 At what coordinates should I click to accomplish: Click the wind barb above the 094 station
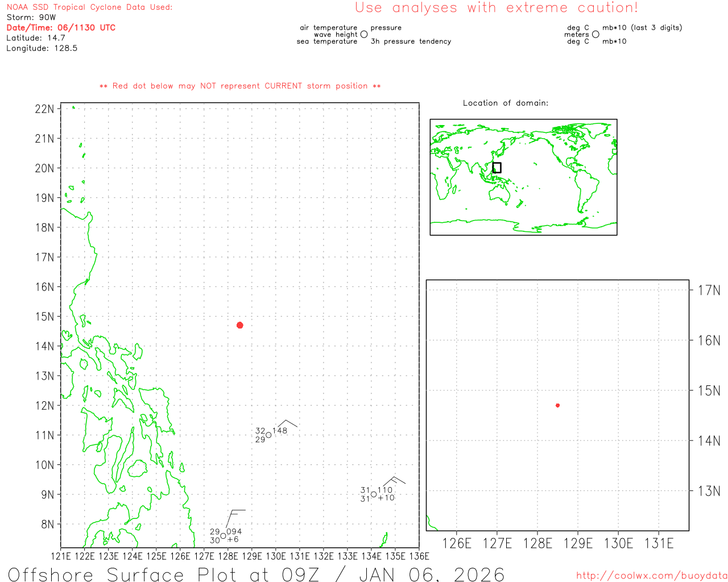point(234,517)
